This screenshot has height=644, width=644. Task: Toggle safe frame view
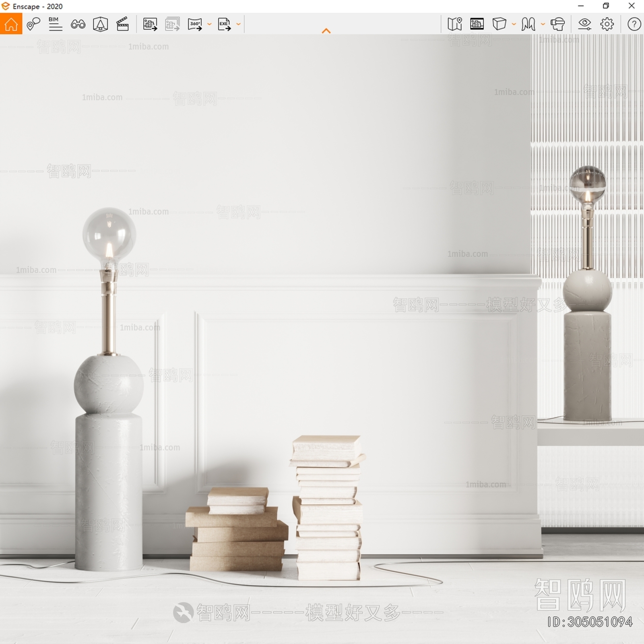click(x=477, y=24)
